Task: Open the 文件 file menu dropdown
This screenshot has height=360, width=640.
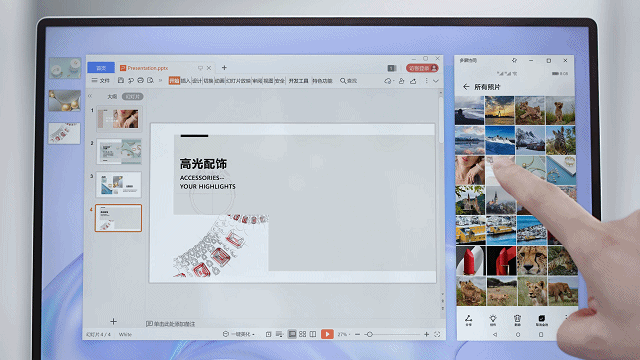Action: click(101, 81)
